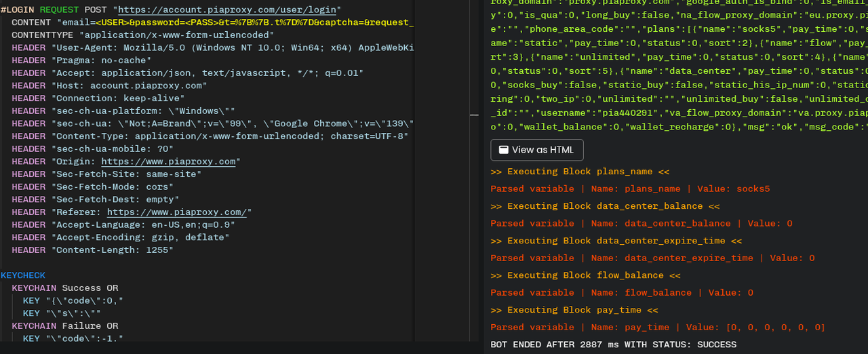The image size is (868, 354).
Task: Select the parsed data_center_expire_time value line
Action: click(x=652, y=258)
